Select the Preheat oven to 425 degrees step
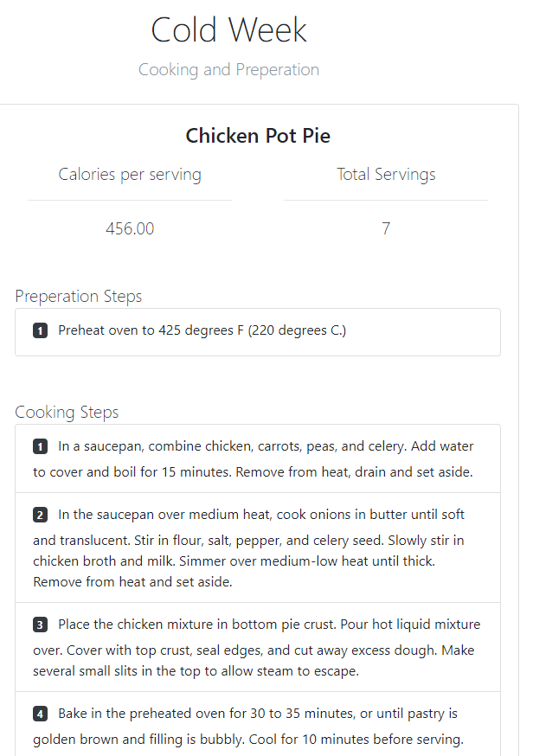This screenshot has height=756, width=533. click(202, 330)
